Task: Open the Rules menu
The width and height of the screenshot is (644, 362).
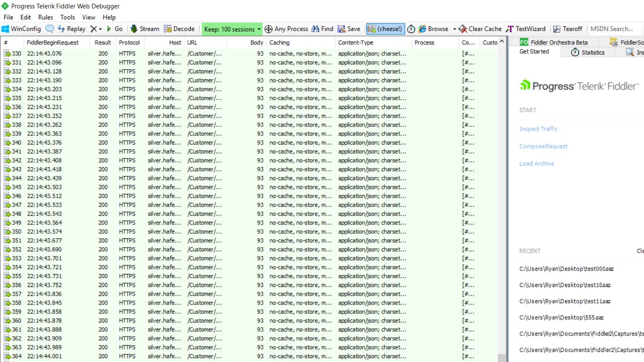Action: pos(45,17)
